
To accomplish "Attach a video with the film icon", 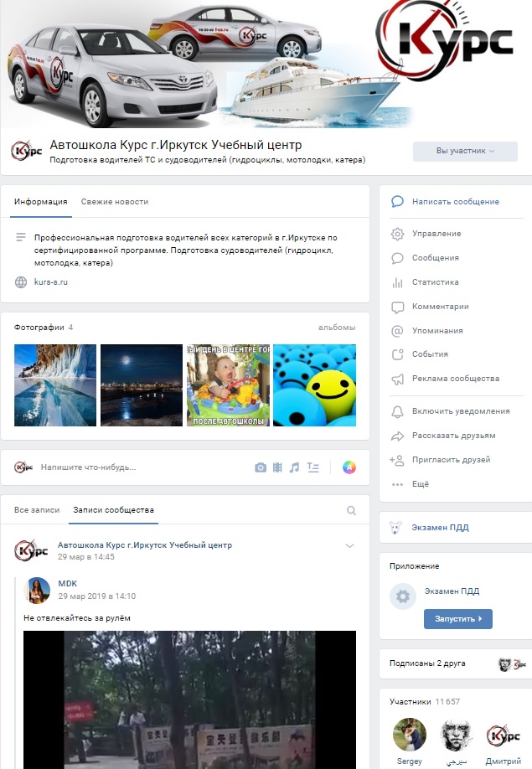I will click(277, 467).
